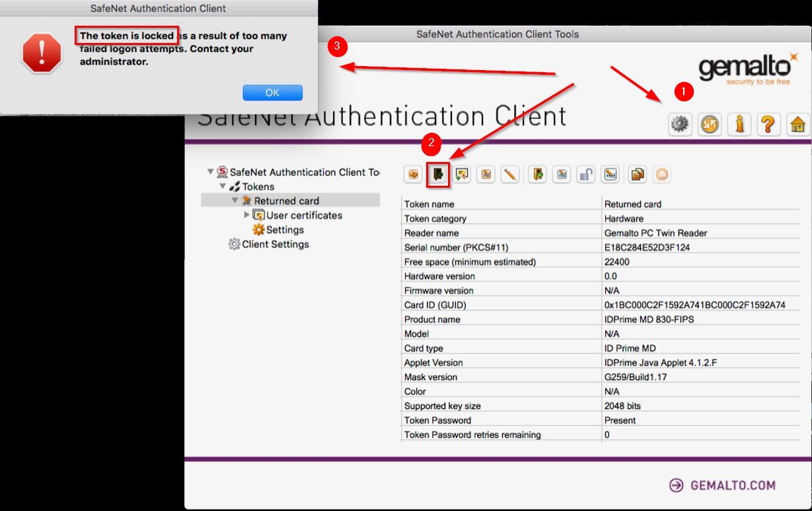
Task: Click the Import Certificate icon
Action: [462, 175]
